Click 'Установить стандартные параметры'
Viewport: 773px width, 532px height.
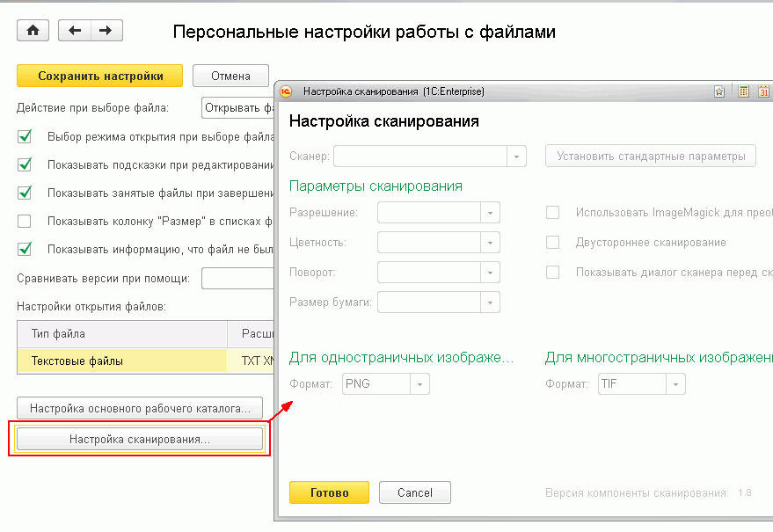click(650, 155)
